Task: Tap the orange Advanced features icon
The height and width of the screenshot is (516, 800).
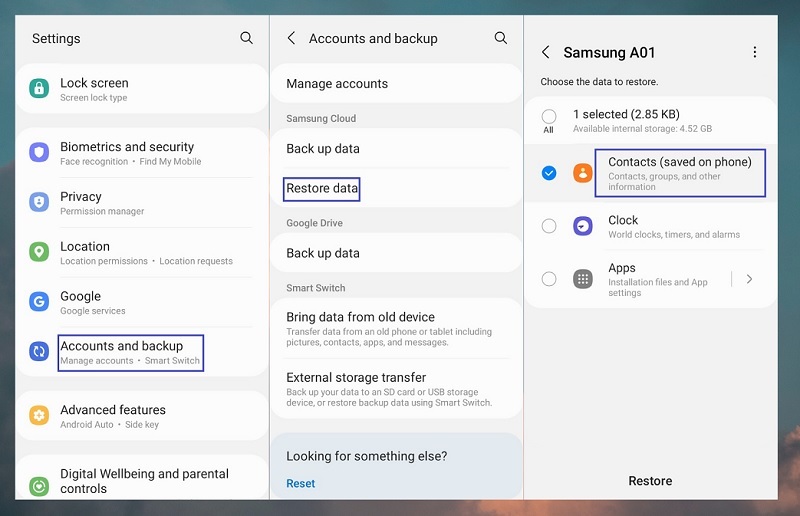Action: click(39, 415)
